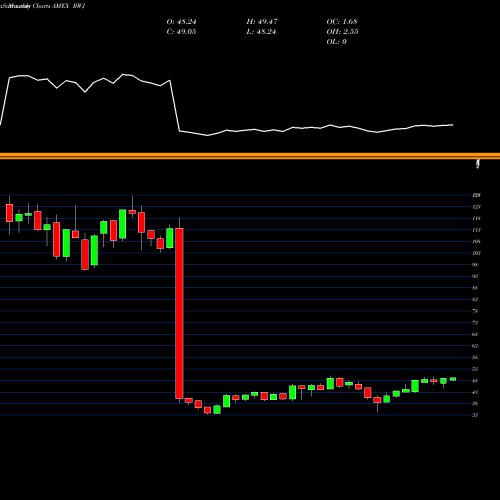500x500 pixels.
Task: Click the 'OC: 1.68' reading
Action: point(342,22)
